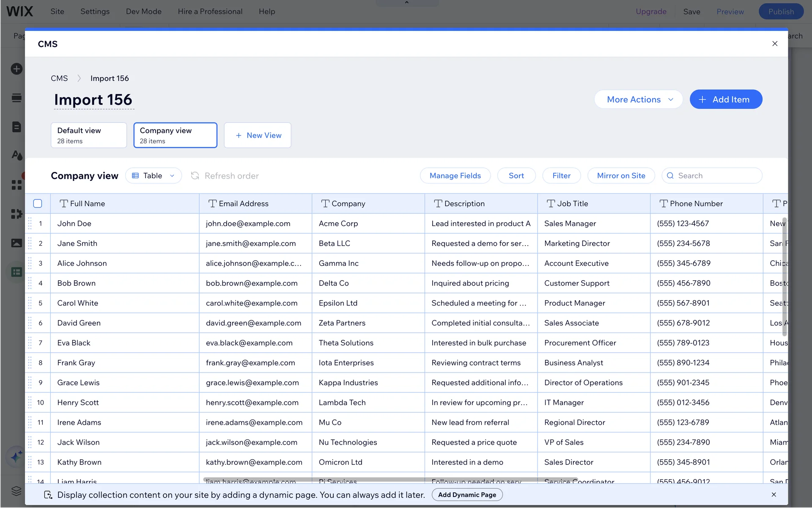The width and height of the screenshot is (812, 508).
Task: Open the Table layout dropdown
Action: [x=154, y=176]
